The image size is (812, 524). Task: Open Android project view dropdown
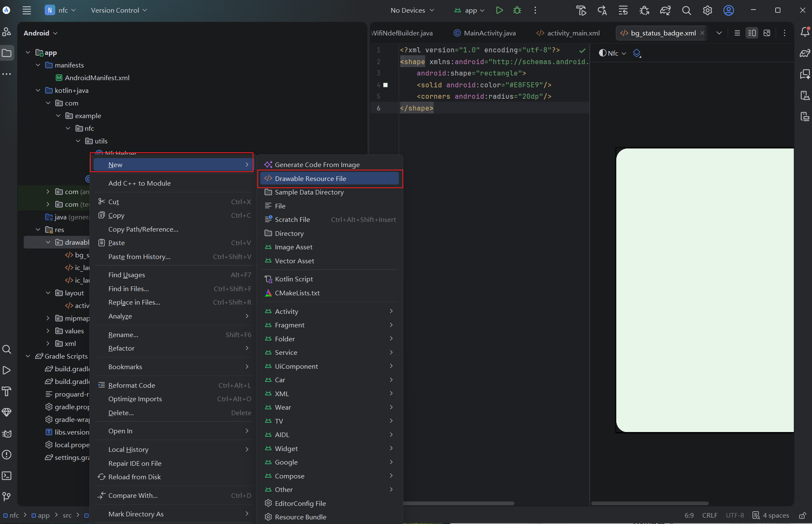40,33
